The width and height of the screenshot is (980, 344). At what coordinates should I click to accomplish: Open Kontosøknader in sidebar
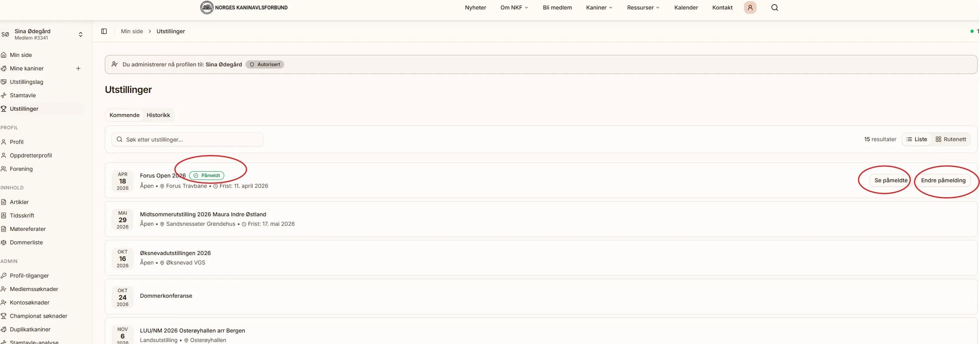coord(30,302)
